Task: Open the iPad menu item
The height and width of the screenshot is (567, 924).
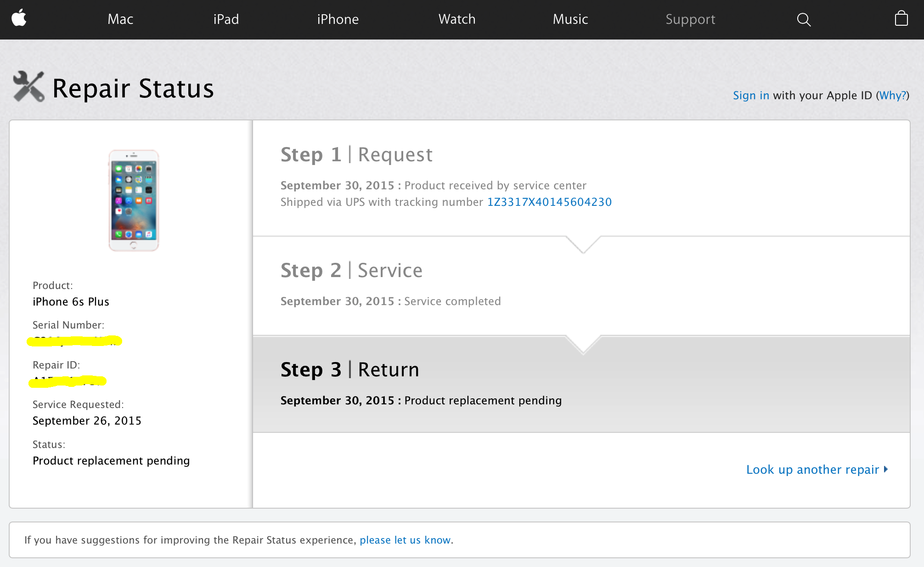Action: (226, 19)
